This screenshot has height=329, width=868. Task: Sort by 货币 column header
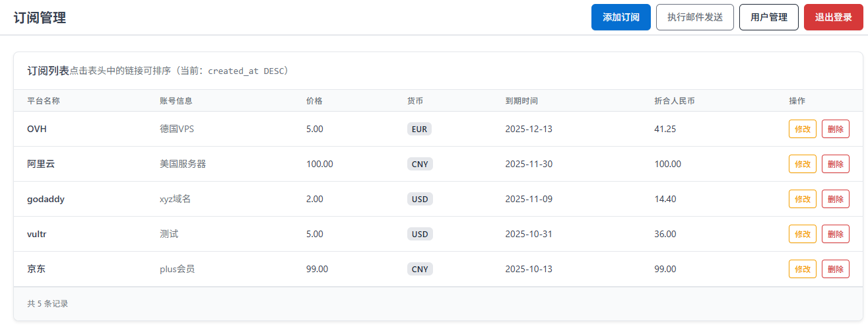(x=415, y=101)
